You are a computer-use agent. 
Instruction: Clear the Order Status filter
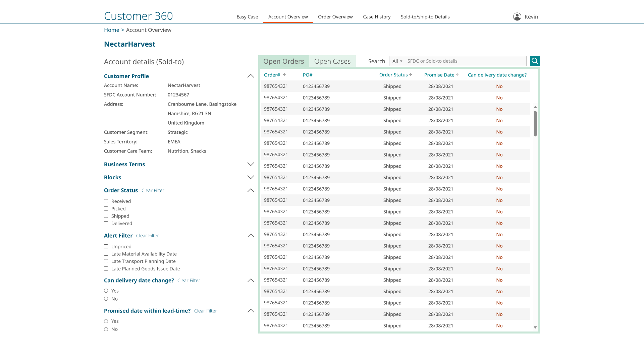click(153, 190)
